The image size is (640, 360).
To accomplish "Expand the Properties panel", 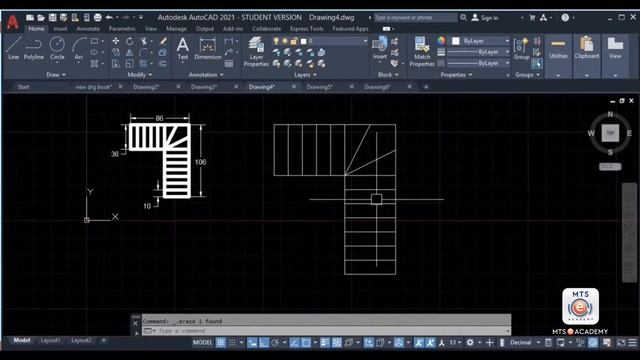I will (x=456, y=75).
